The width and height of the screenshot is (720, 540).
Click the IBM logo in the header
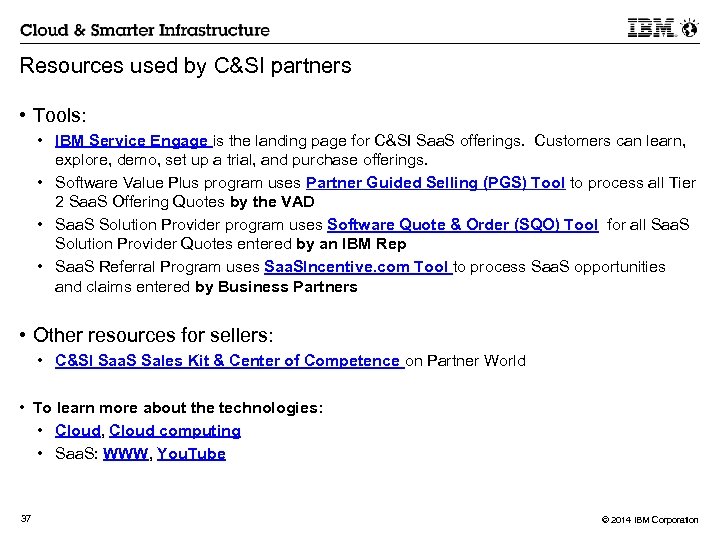click(x=652, y=29)
